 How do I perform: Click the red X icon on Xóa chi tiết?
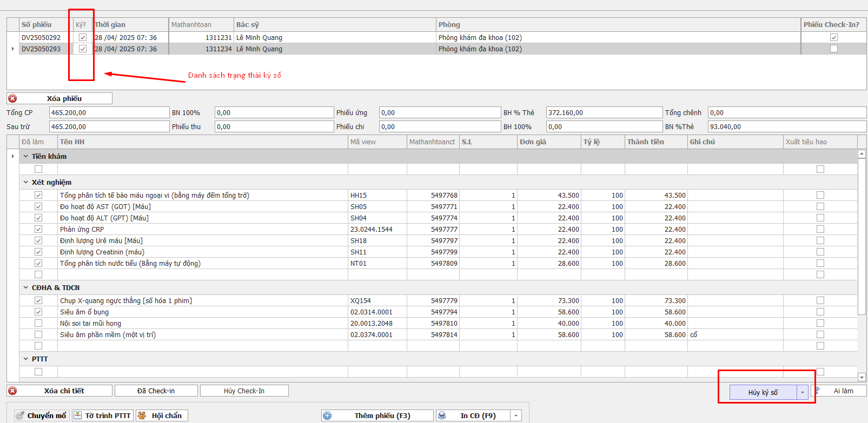(12, 391)
